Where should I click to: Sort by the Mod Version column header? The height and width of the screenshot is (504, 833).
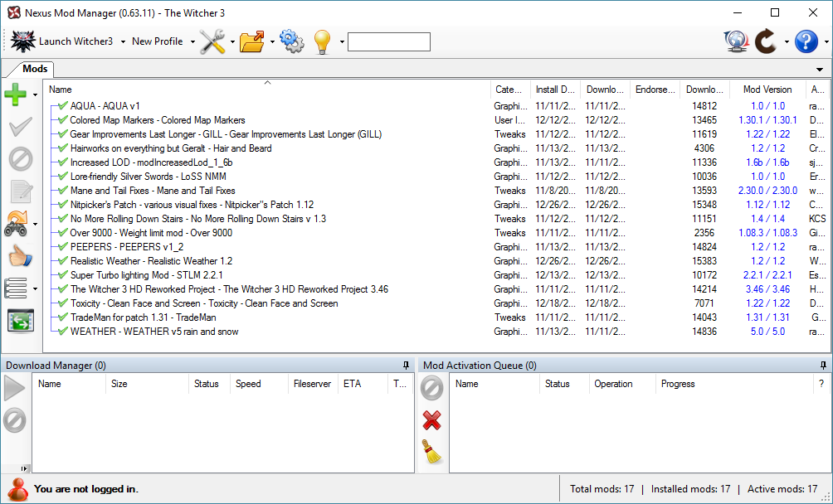[x=767, y=90]
